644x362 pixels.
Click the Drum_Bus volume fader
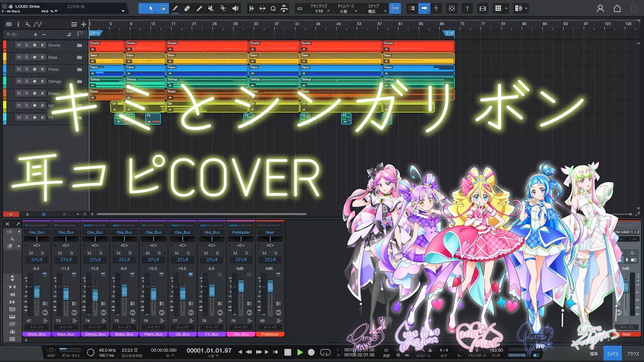point(36,292)
